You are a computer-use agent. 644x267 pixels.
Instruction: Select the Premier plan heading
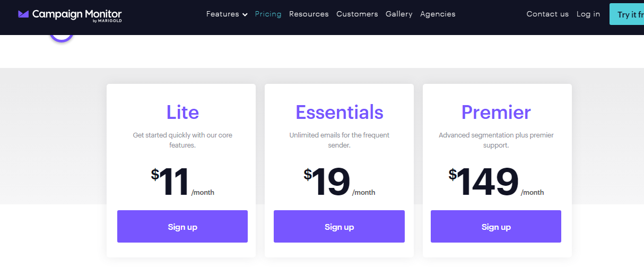pyautogui.click(x=496, y=112)
